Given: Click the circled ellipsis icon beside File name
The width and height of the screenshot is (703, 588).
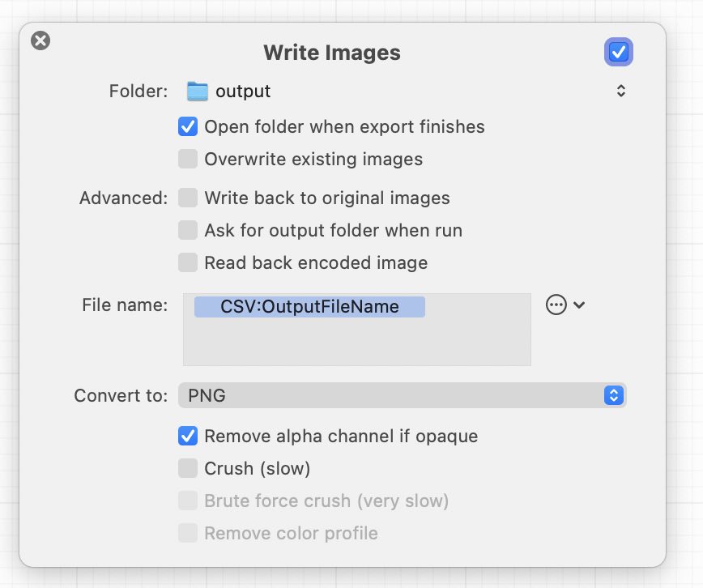Looking at the screenshot, I should pyautogui.click(x=556, y=305).
